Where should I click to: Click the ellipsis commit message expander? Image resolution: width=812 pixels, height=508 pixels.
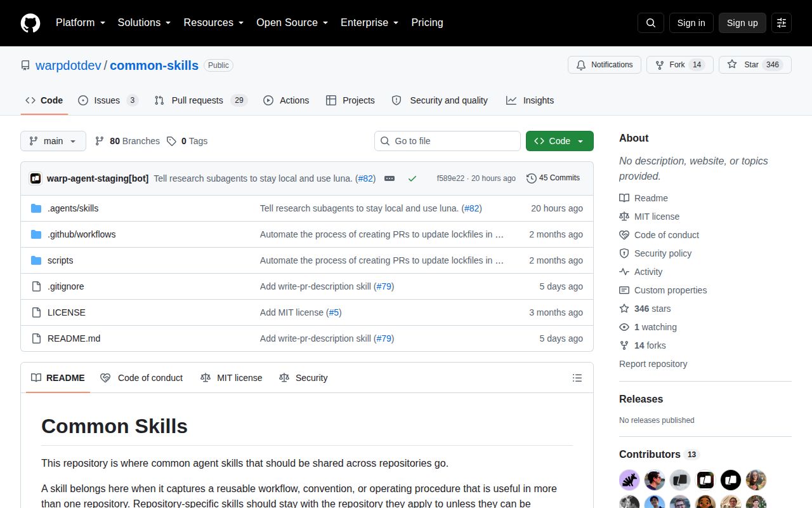coord(390,178)
